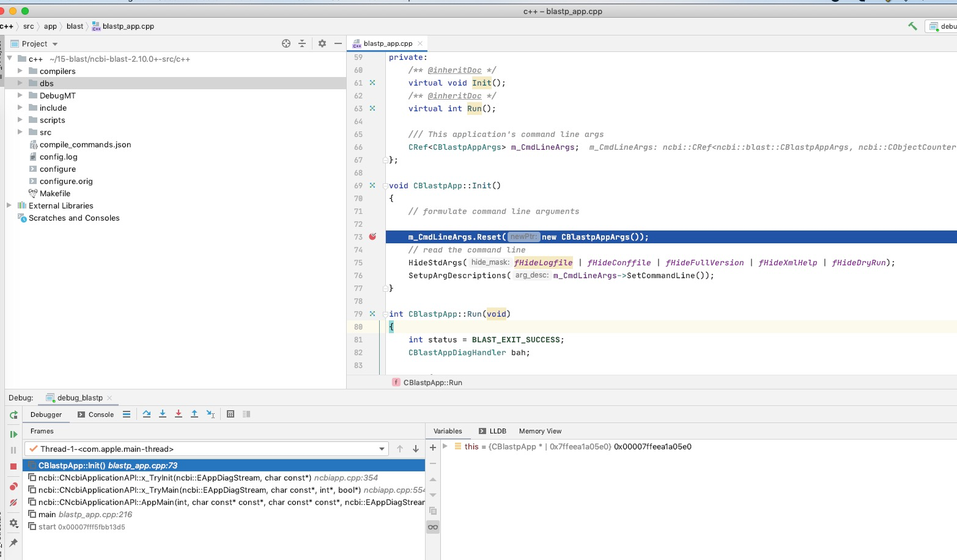Show watches in variables tab
The width and height of the screenshot is (957, 560).
pos(433,527)
